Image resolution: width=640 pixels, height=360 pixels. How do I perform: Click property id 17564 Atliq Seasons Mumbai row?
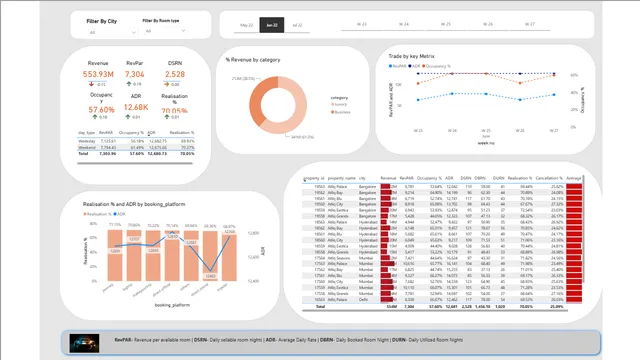tap(442, 258)
